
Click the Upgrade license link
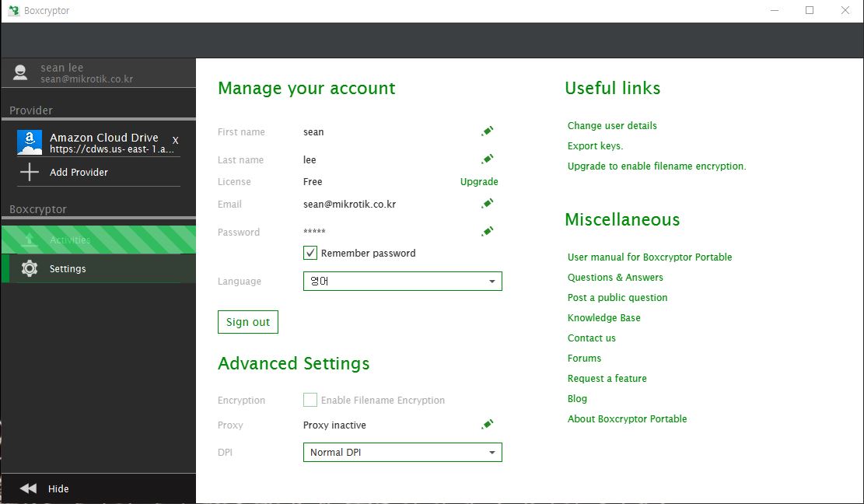(479, 182)
